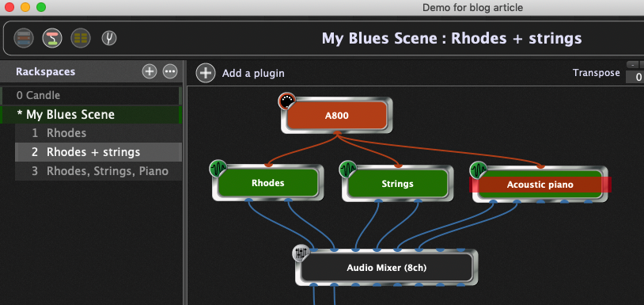Click the mixer faders icon on Audio Mixer
The image size is (644, 305).
[x=301, y=254]
